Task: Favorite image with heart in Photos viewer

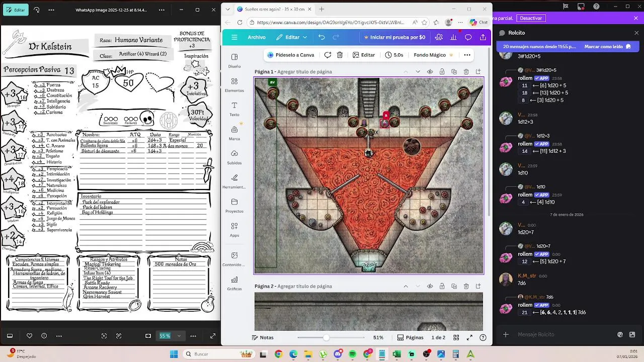Action: click(x=29, y=336)
